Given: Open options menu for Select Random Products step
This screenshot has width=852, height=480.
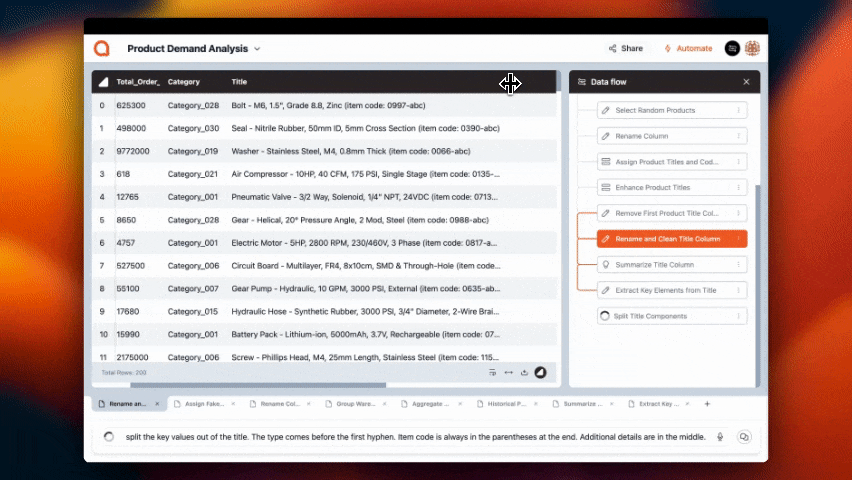Looking at the screenshot, I should point(738,110).
